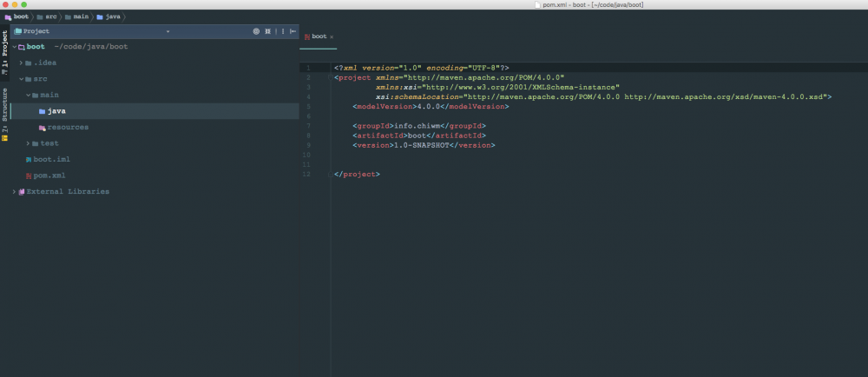
Task: Expand the .idea folder
Action: (21, 63)
